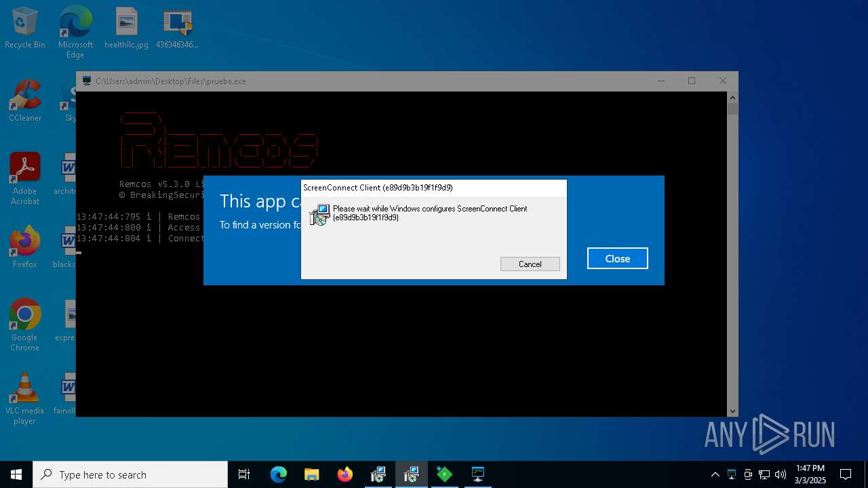This screenshot has height=488, width=868.
Task: Click the console icon in the prueba.exe title bar
Action: tap(87, 81)
